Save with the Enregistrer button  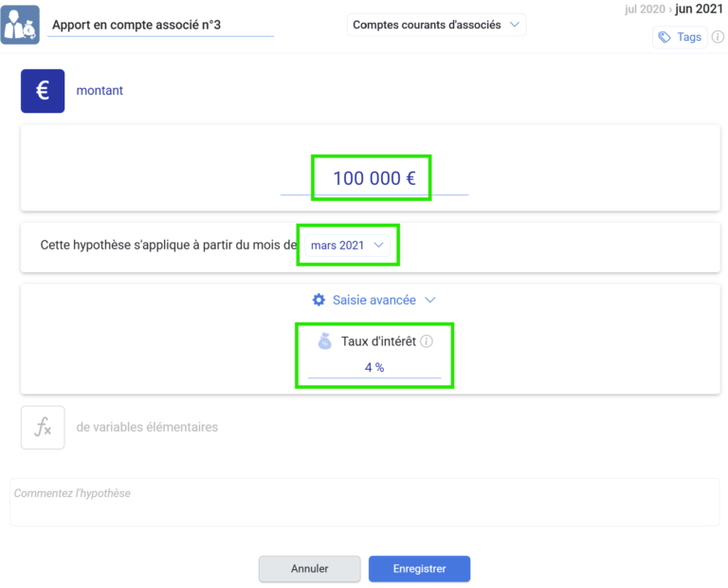click(419, 569)
